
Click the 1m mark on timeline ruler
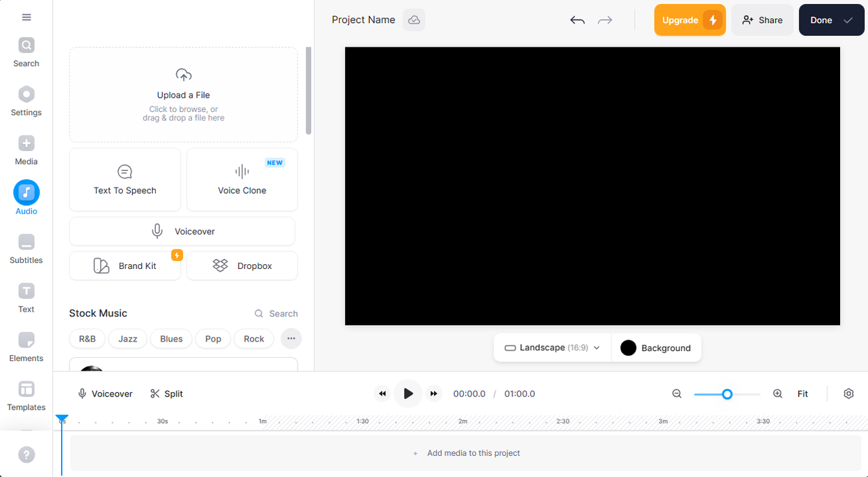(262, 421)
